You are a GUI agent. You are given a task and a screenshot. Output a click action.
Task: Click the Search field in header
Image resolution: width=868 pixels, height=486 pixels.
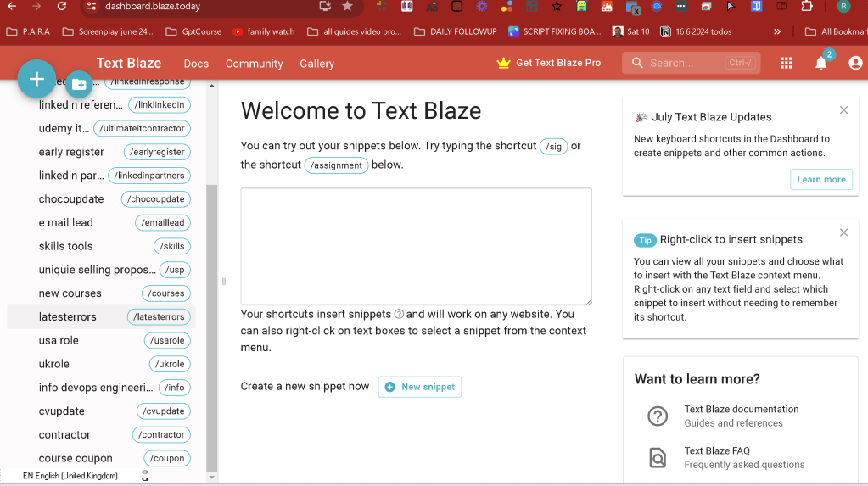coord(691,63)
